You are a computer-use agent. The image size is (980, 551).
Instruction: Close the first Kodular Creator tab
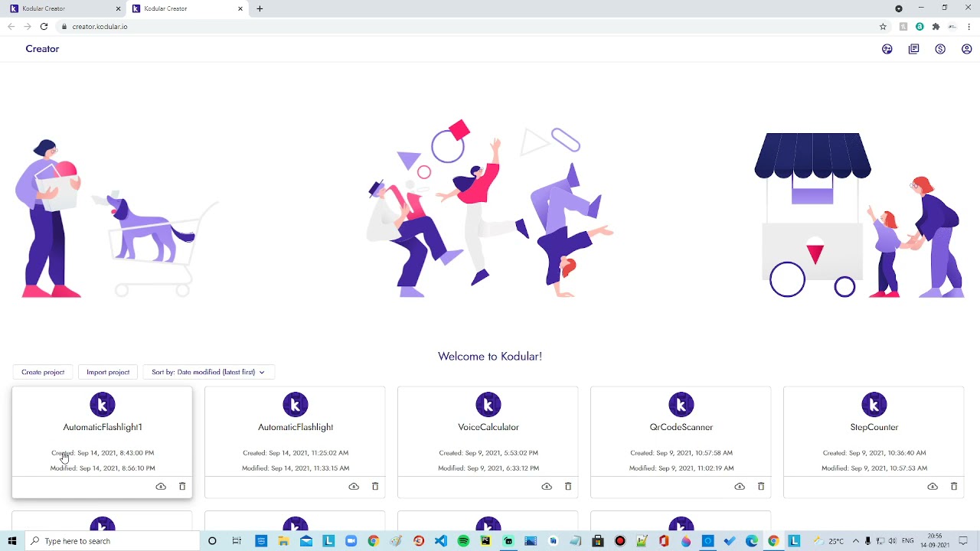(119, 8)
